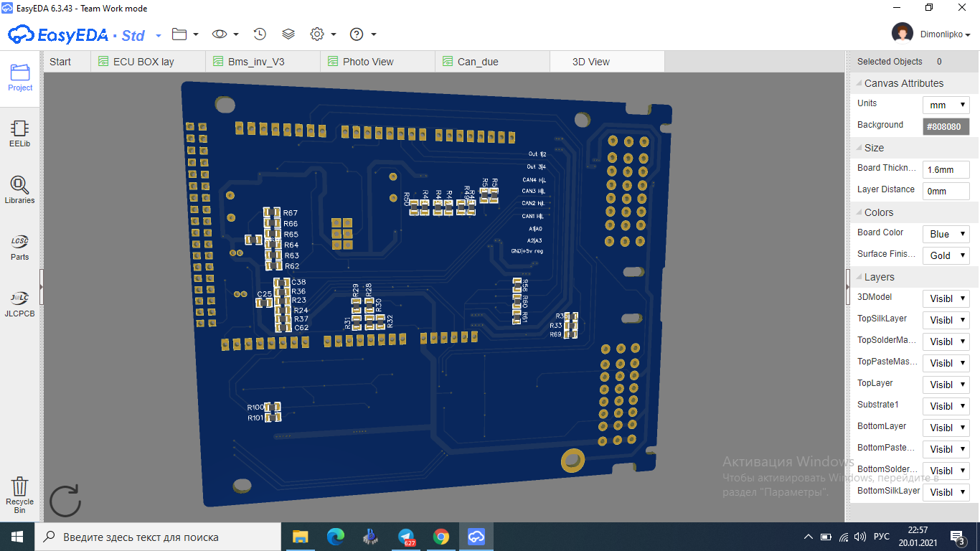Click the Board Thickness input field
Viewport: 980px width, 551px height.
(x=946, y=169)
